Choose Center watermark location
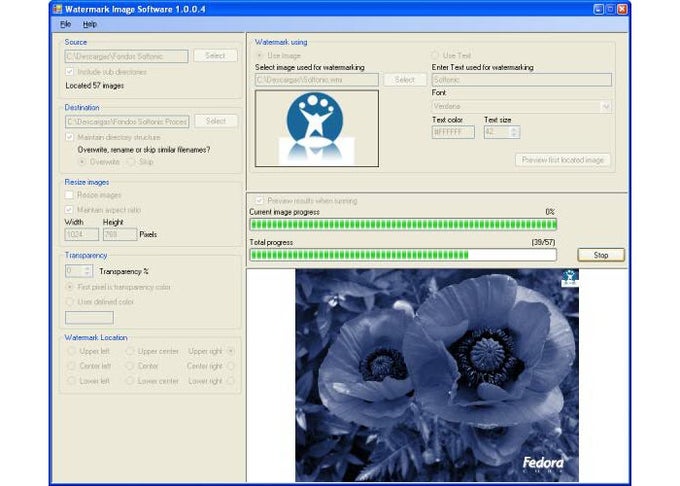The image size is (680, 486). [130, 366]
